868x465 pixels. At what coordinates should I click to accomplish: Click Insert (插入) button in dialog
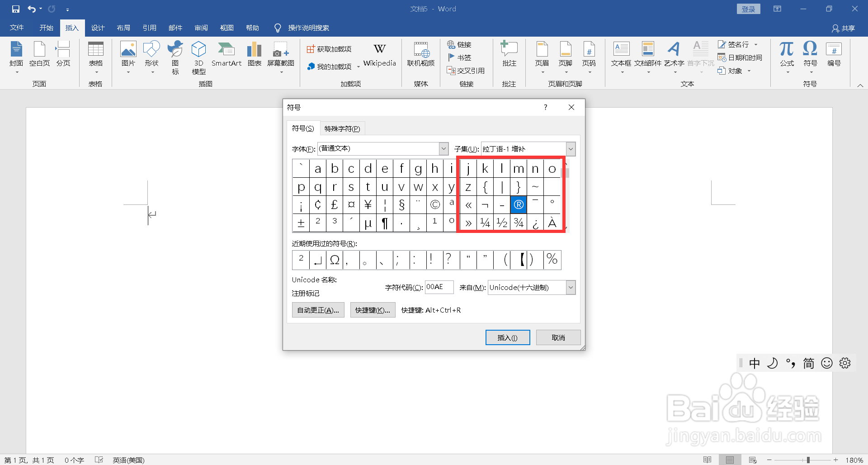[x=508, y=337]
